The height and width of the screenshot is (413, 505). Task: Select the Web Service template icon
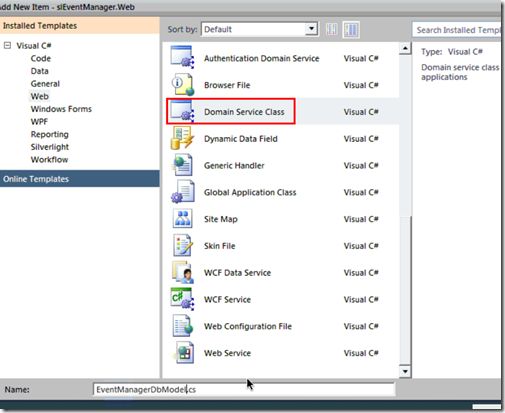click(x=184, y=352)
